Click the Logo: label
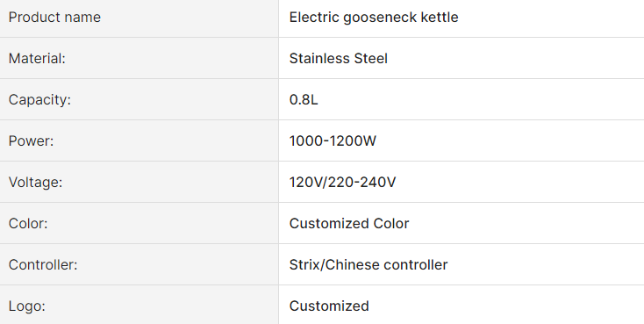Viewport: 644px width, 324px height. (x=26, y=306)
